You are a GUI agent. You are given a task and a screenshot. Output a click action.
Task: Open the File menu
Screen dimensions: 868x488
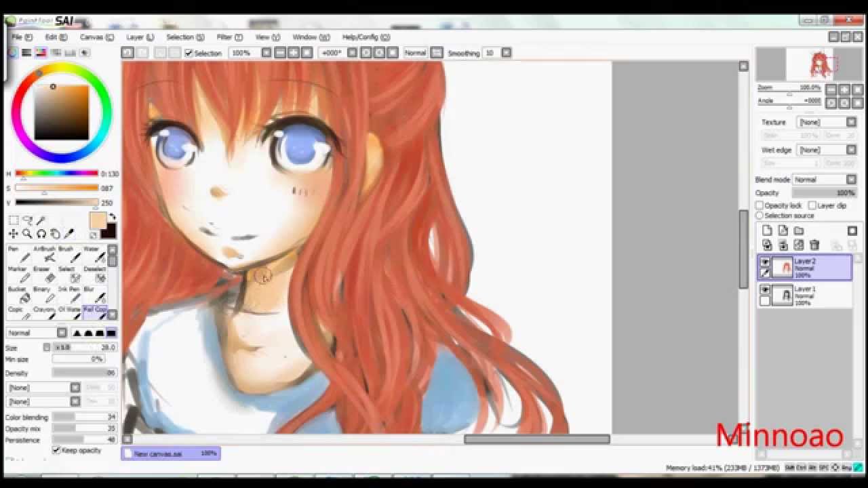point(21,37)
